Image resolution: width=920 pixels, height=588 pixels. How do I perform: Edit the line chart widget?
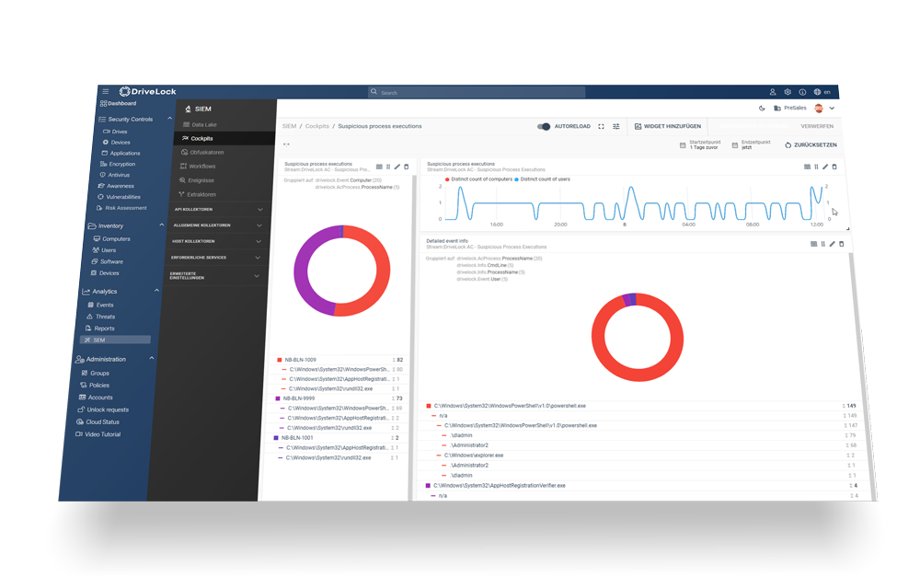(x=825, y=167)
